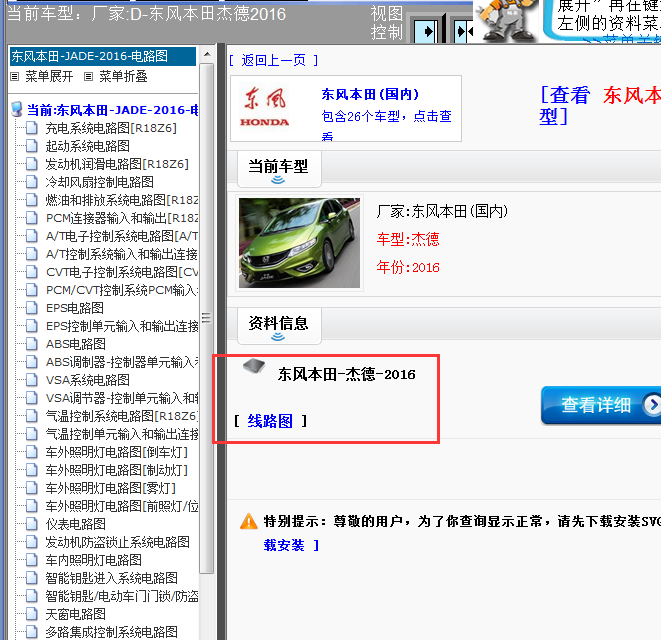Viewport: 661px width, 640px height.
Task: Open 车外照明灯电路图[制动灯] tree item
Action: click(117, 470)
